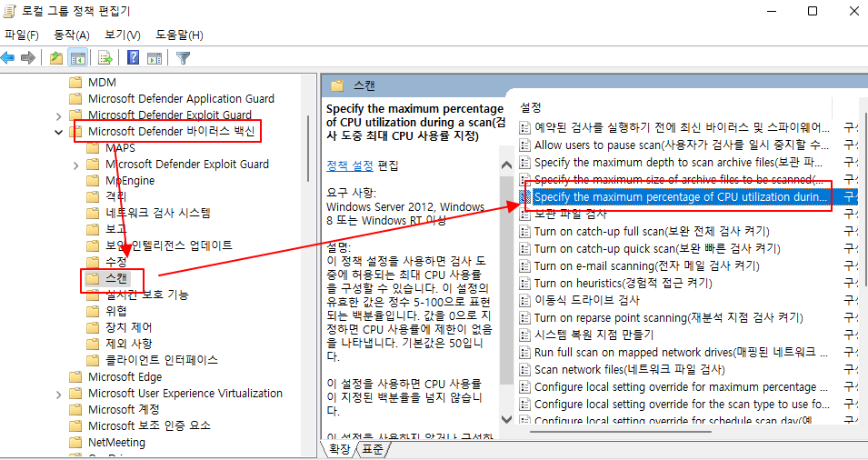The image size is (868, 460).
Task: Select the 제외 사항 folder
Action: tap(119, 344)
